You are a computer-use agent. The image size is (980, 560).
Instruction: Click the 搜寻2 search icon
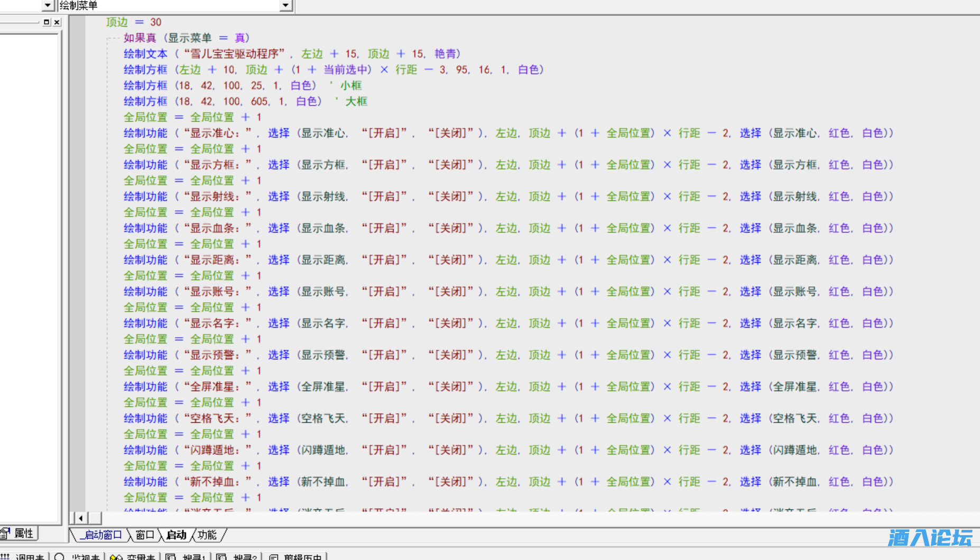(221, 557)
